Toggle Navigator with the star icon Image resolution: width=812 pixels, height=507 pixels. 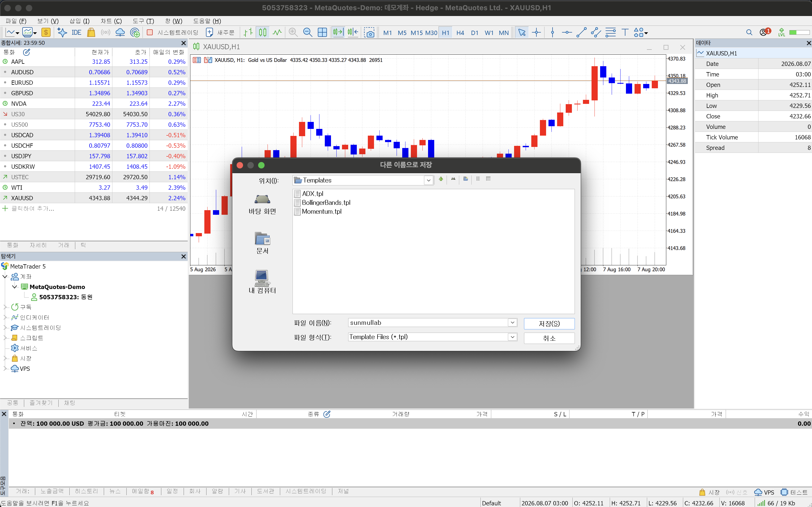click(x=62, y=33)
